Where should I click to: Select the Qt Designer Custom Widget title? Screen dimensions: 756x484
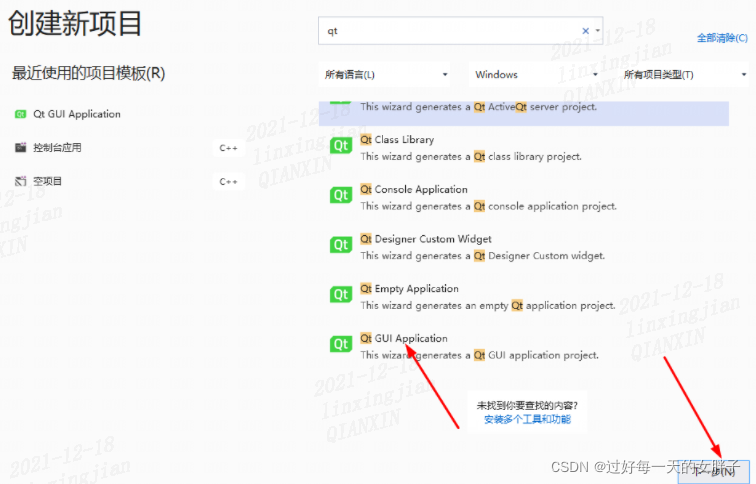pyautogui.click(x=426, y=239)
